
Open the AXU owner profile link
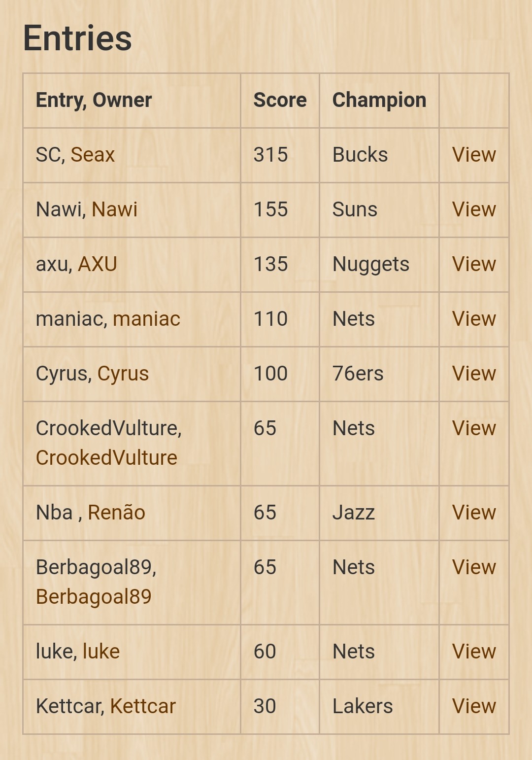tap(98, 264)
